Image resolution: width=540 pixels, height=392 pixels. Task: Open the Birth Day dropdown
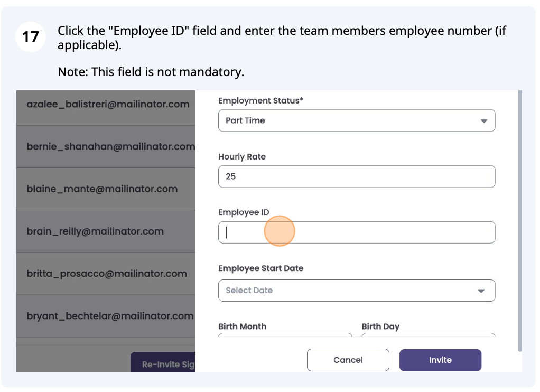pos(428,336)
